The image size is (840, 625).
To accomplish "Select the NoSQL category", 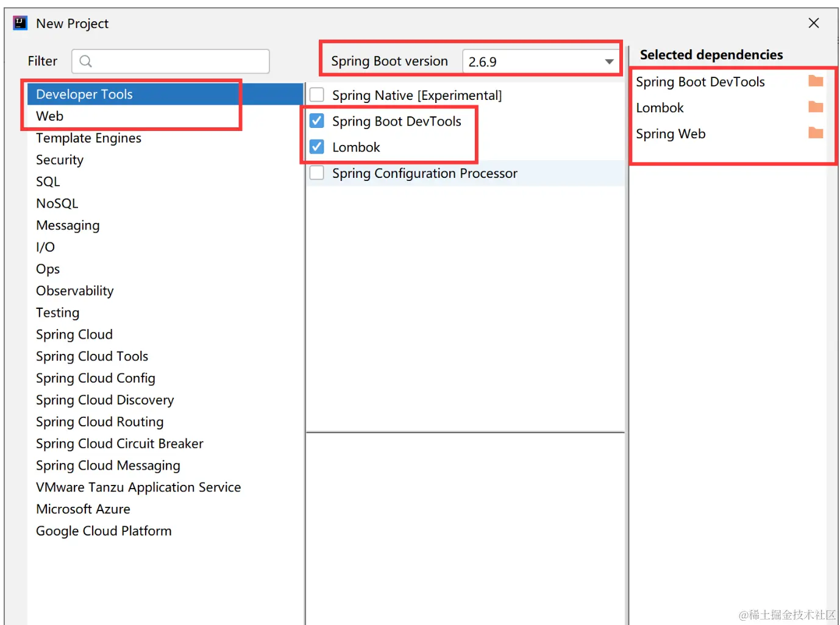I will point(165,203).
